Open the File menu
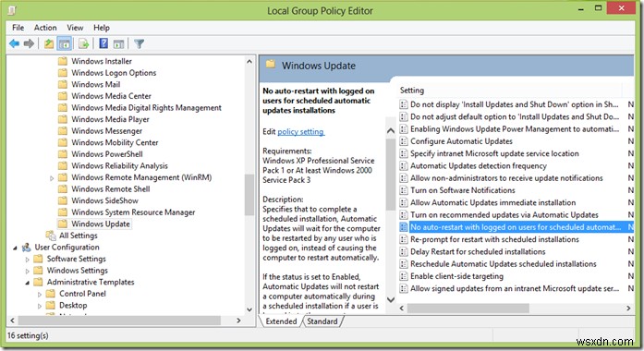Viewport: 644px width, 351px height. [x=18, y=28]
